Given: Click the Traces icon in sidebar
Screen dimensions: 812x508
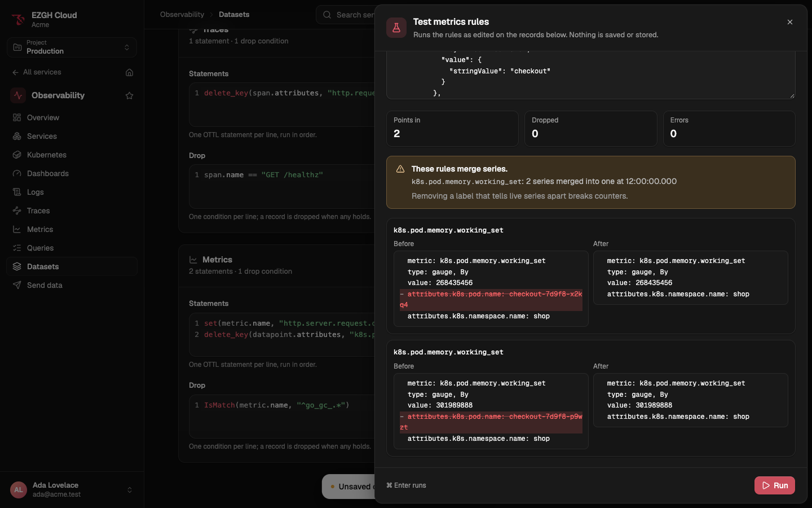Looking at the screenshot, I should (17, 211).
